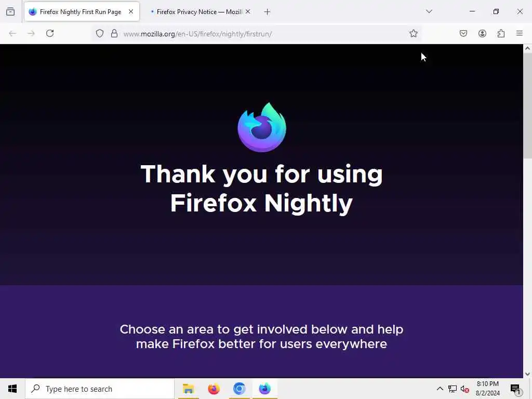This screenshot has width=532, height=399.
Task: Expand the list all tabs dropdown
Action: [429, 11]
